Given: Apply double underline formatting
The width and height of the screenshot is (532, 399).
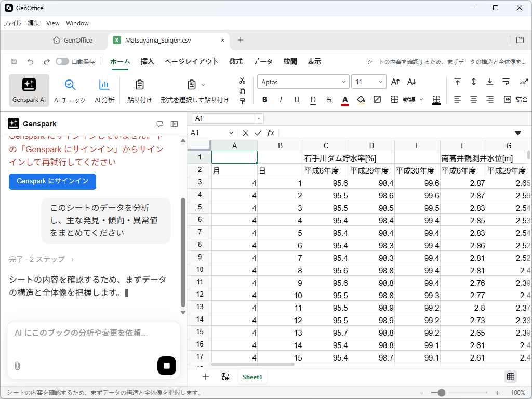Looking at the screenshot, I should pyautogui.click(x=313, y=99).
